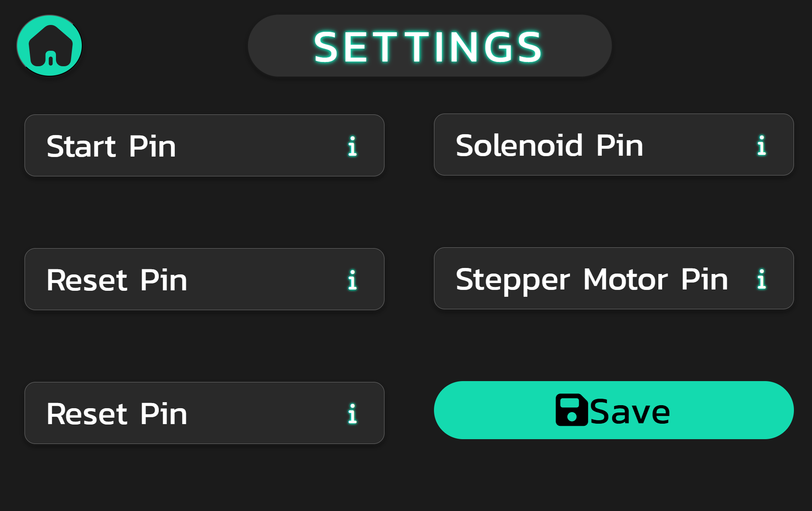Show info for the first Reset Pin
Screen dimensions: 812x511
pos(352,280)
